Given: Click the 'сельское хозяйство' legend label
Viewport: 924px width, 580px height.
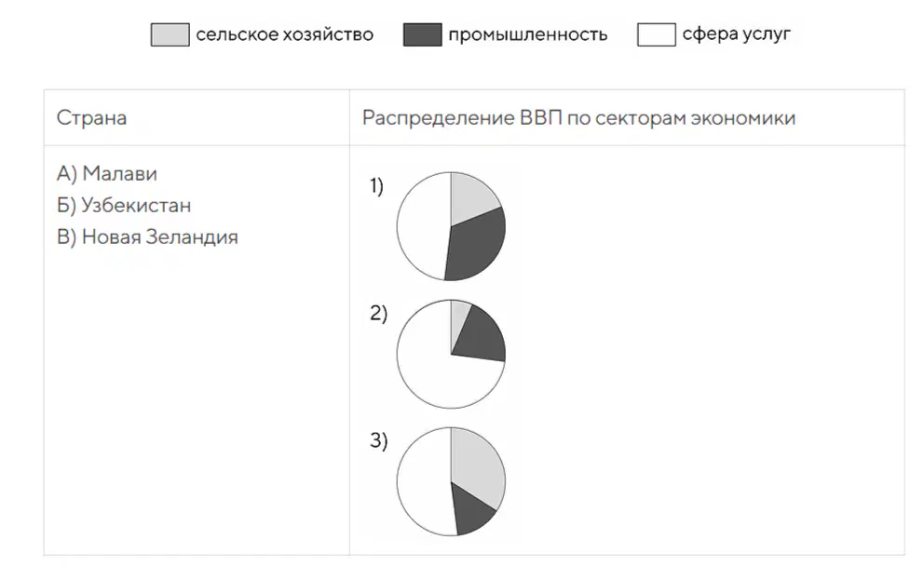Looking at the screenshot, I should click(x=285, y=34).
